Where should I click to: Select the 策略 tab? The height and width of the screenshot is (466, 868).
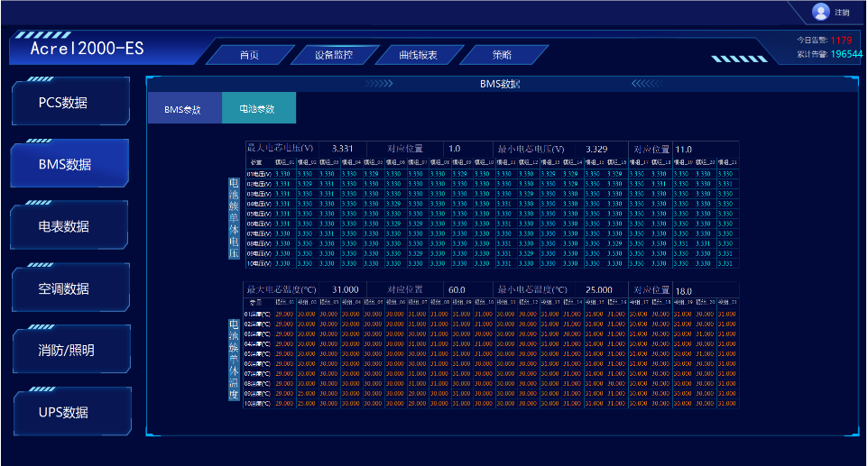click(503, 55)
